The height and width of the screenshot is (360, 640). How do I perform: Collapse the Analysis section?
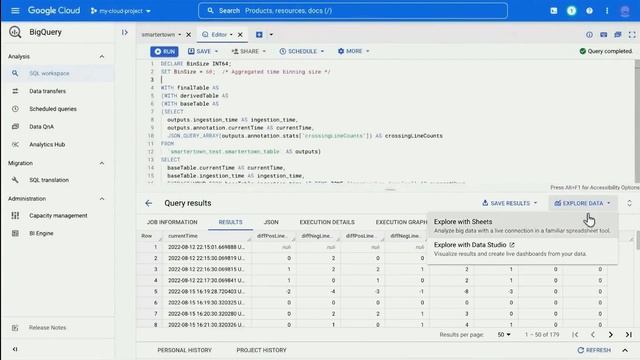tap(102, 56)
